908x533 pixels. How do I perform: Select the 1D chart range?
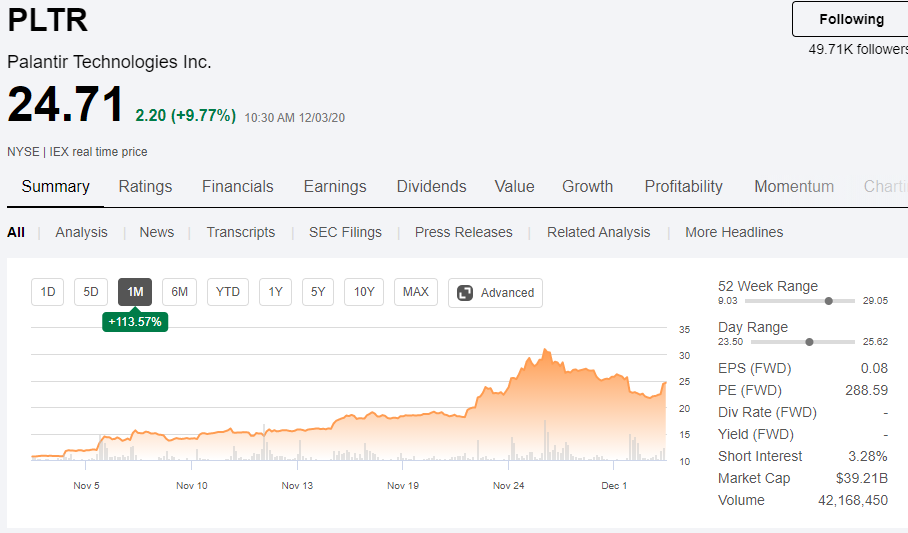point(47,292)
